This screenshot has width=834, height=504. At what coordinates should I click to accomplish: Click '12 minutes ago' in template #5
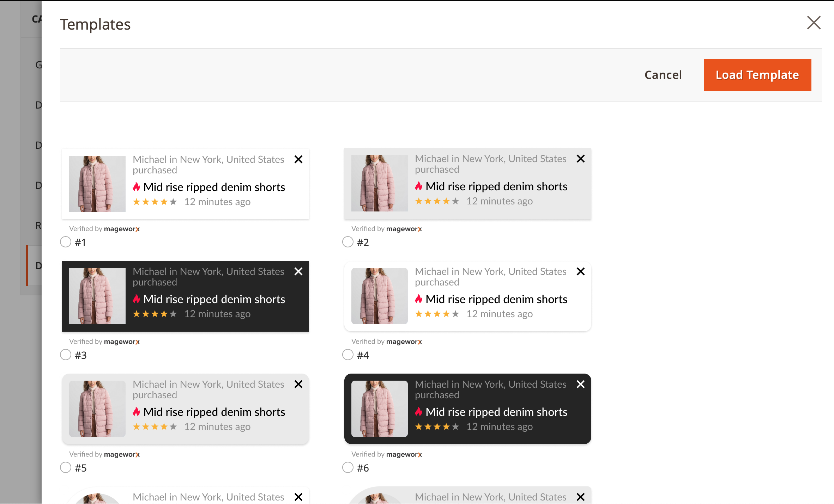point(217,427)
